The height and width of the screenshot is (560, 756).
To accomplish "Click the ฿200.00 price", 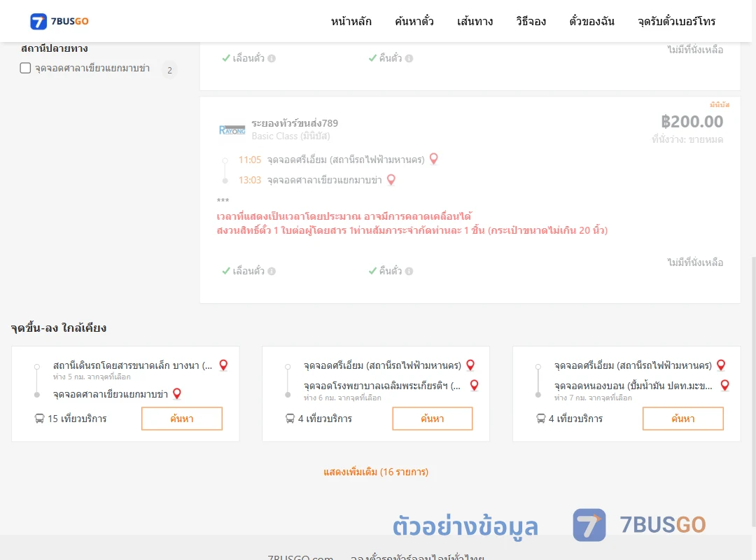I will 692,122.
